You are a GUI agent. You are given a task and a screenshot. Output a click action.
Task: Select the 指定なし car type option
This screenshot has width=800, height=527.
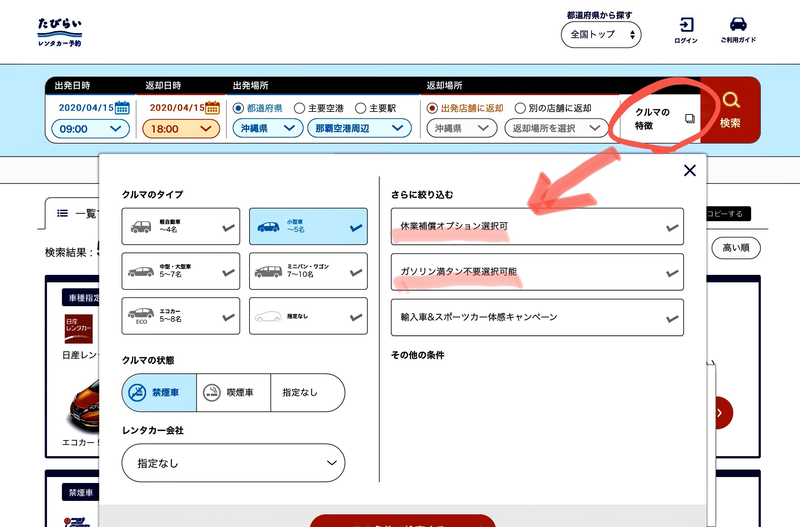click(308, 316)
